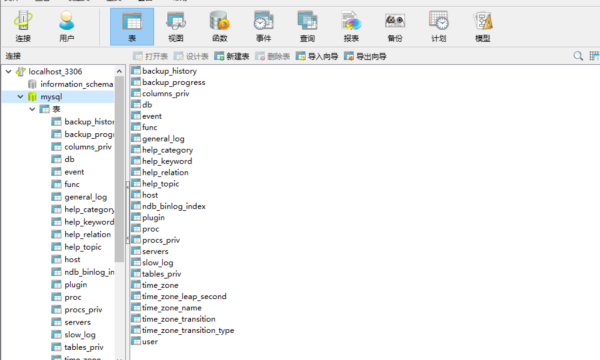
Task: Select the time_zone_transition_type table in list
Action: tap(183, 330)
